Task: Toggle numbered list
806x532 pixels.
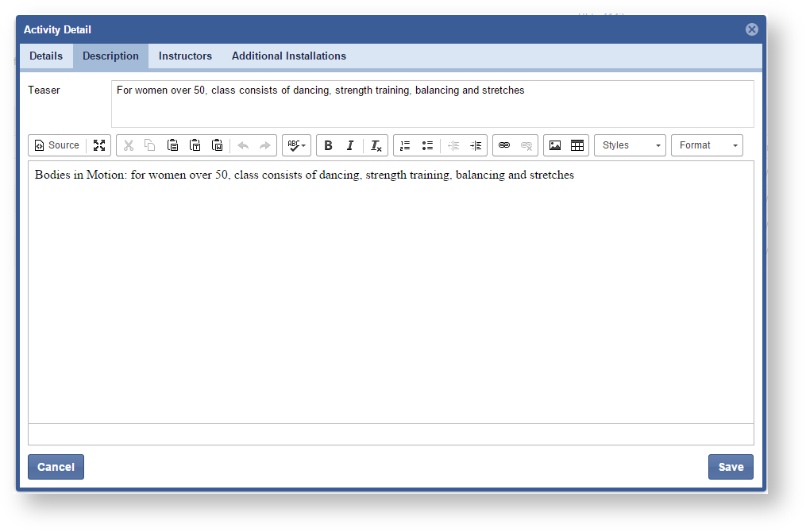Action: click(x=405, y=145)
